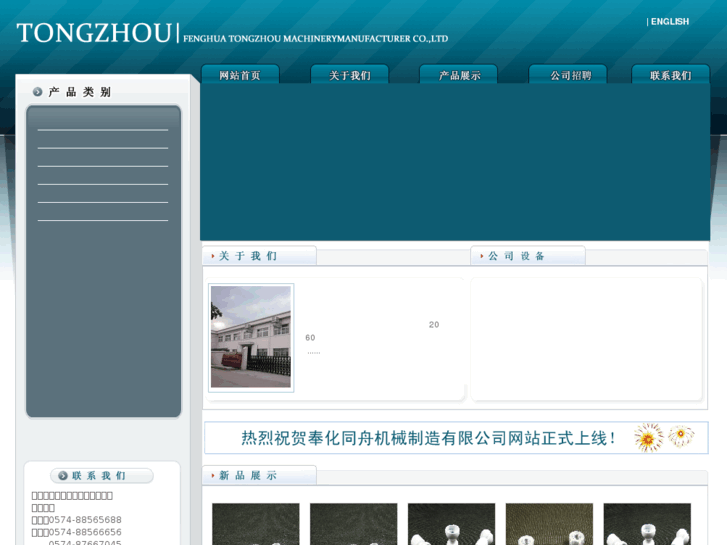Click the red arrow icon next to 公司设备 heading
The image size is (727, 545).
(x=482, y=256)
